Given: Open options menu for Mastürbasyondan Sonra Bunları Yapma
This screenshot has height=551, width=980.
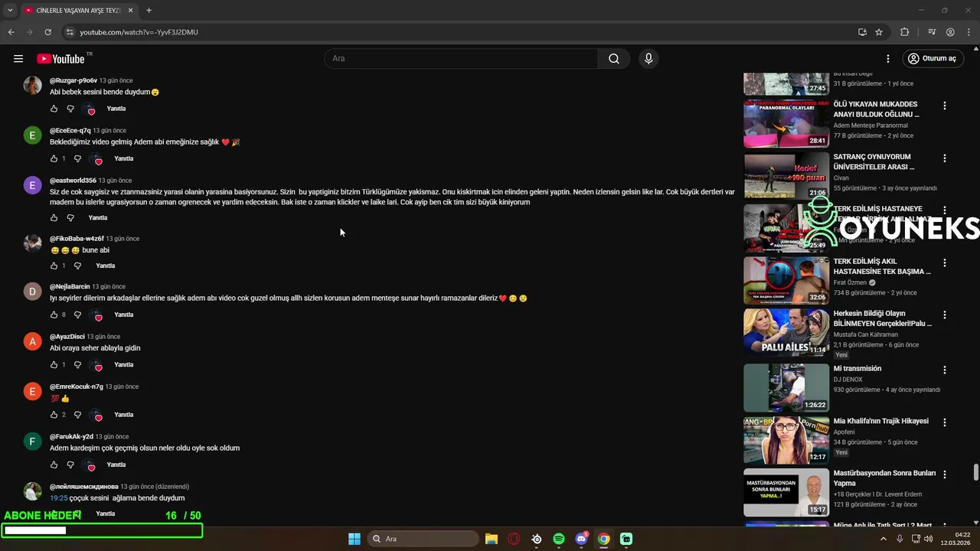Looking at the screenshot, I should [945, 474].
